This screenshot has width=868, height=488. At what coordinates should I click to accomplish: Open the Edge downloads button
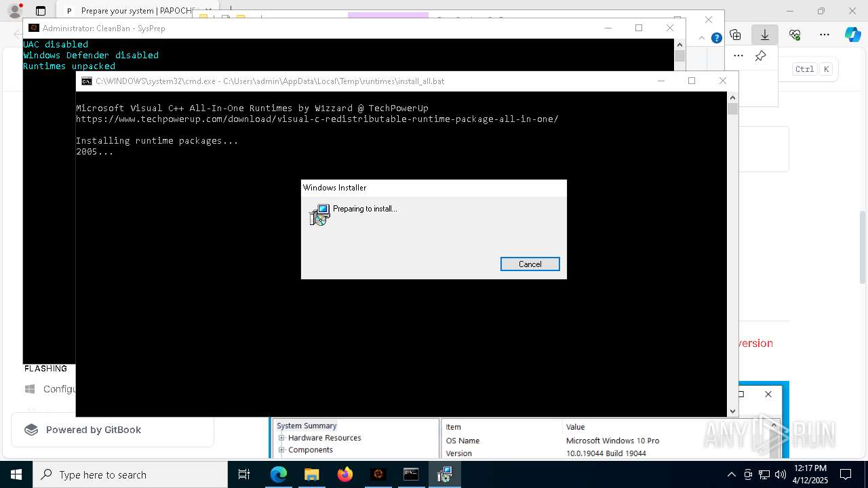coord(765,35)
